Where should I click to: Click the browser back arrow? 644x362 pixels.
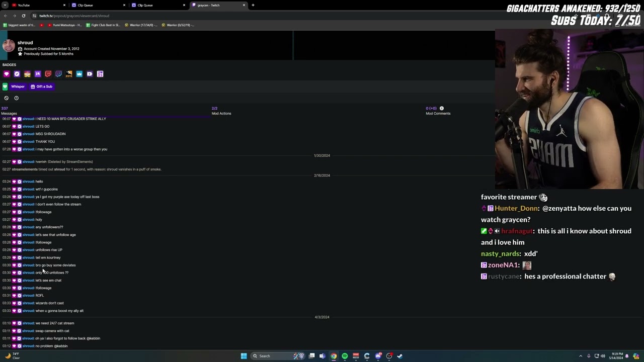point(6,16)
